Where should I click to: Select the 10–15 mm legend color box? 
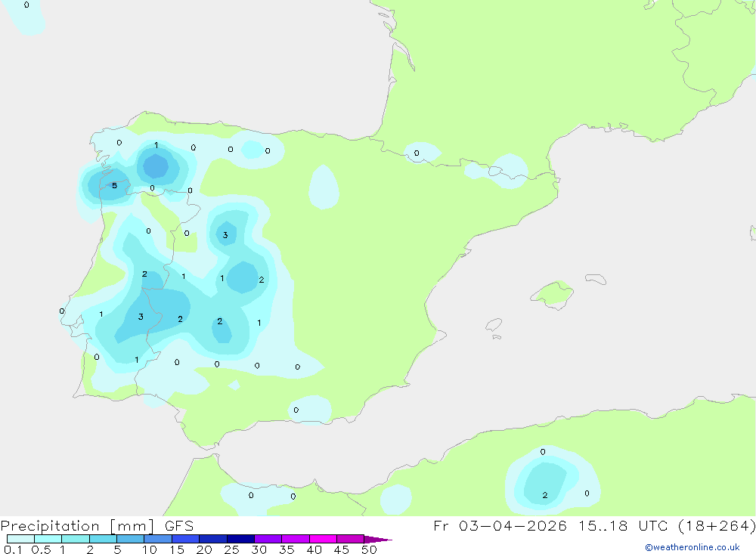(x=158, y=539)
